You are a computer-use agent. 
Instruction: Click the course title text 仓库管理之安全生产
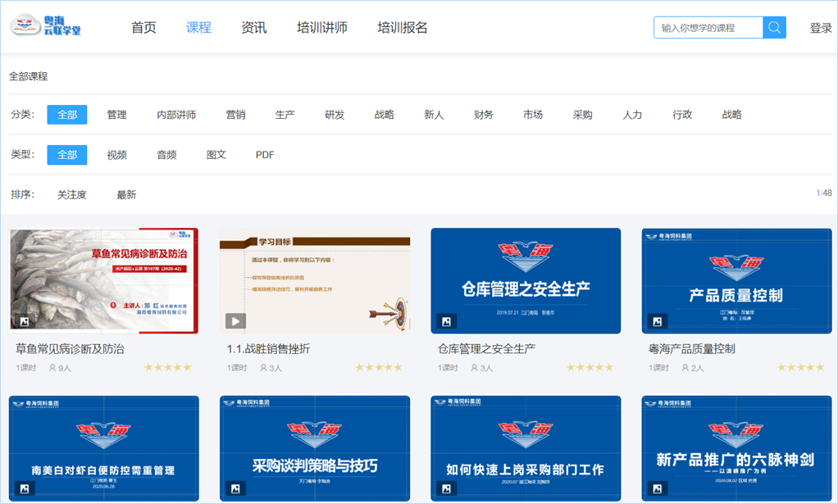click(x=486, y=349)
